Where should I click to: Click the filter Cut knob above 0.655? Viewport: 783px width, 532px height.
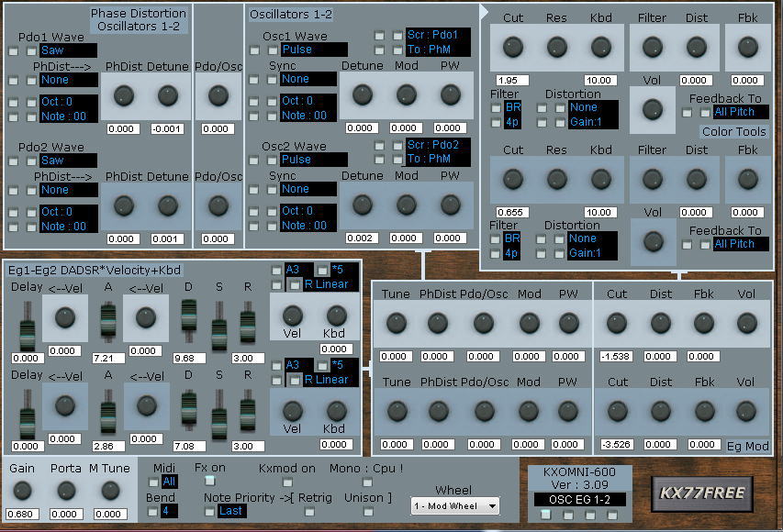pyautogui.click(x=513, y=179)
